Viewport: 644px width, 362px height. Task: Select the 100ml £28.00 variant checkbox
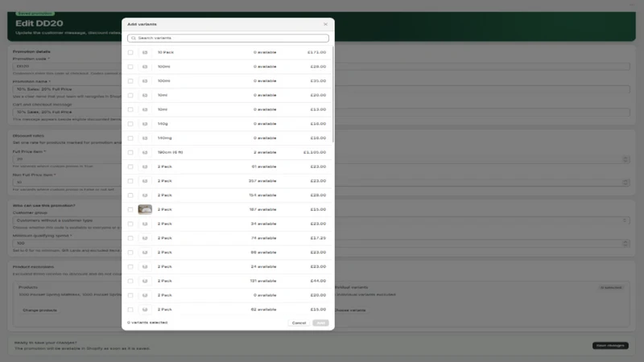[x=130, y=67]
